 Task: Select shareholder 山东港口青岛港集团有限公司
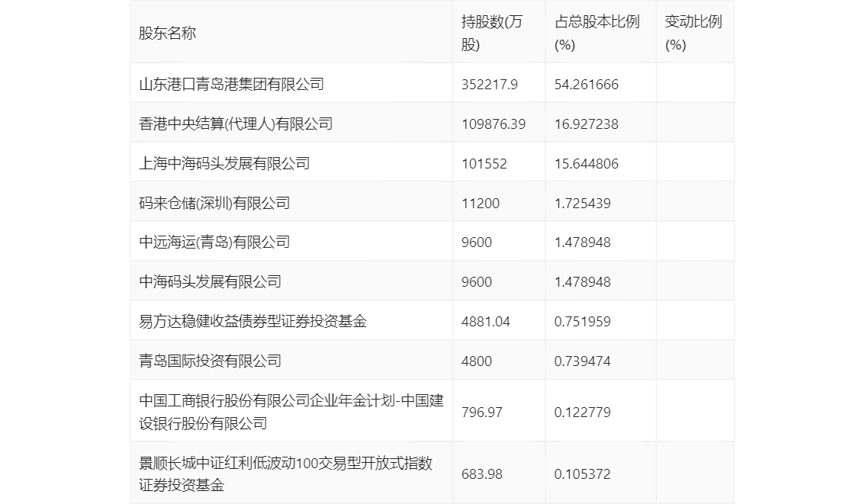[x=232, y=85]
